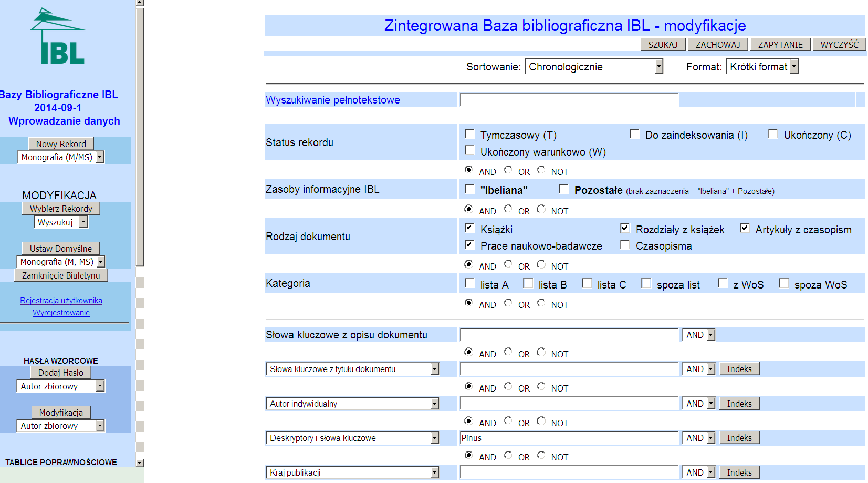Open Rejestracja użytkownika link
The image size is (868, 483).
pyautogui.click(x=61, y=301)
